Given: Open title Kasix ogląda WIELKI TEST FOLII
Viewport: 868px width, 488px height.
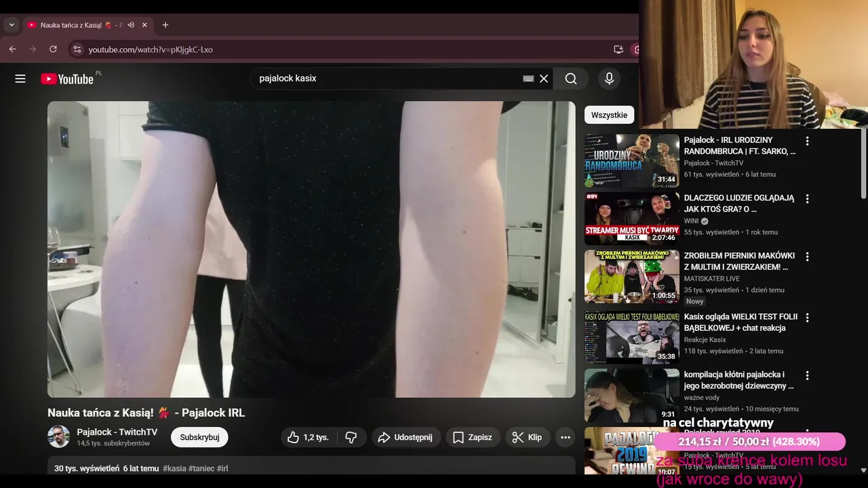Looking at the screenshot, I should 741,322.
